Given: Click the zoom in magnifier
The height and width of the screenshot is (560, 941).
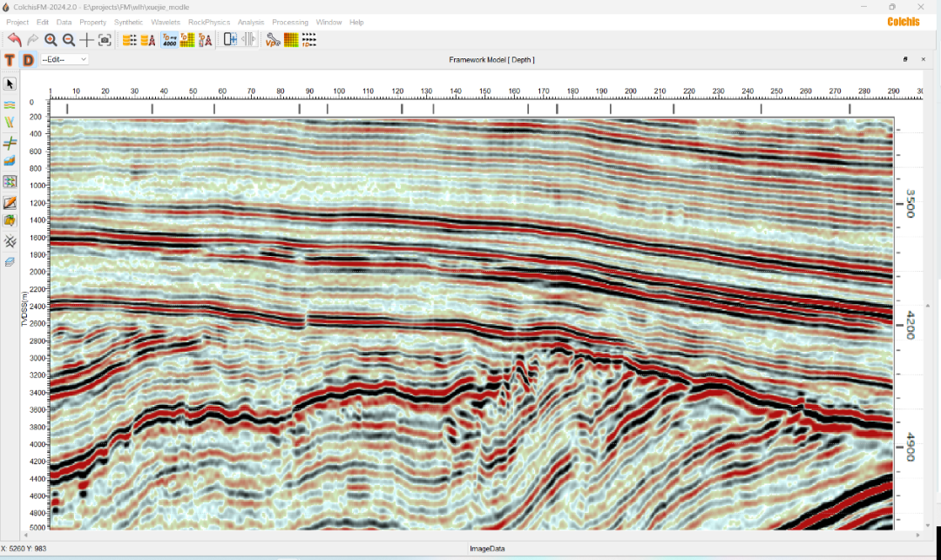Looking at the screenshot, I should pyautogui.click(x=51, y=39).
